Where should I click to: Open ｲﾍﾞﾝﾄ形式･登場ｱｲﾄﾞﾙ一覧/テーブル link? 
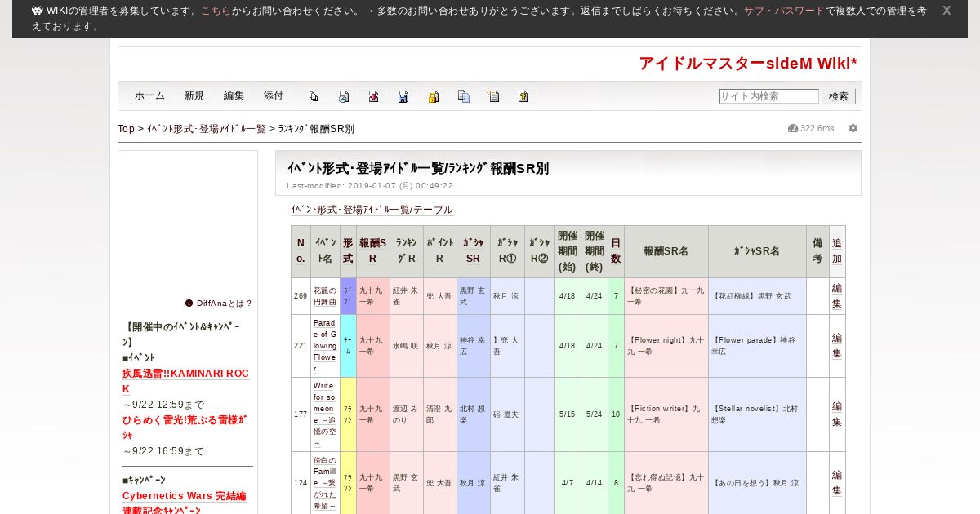pos(372,210)
